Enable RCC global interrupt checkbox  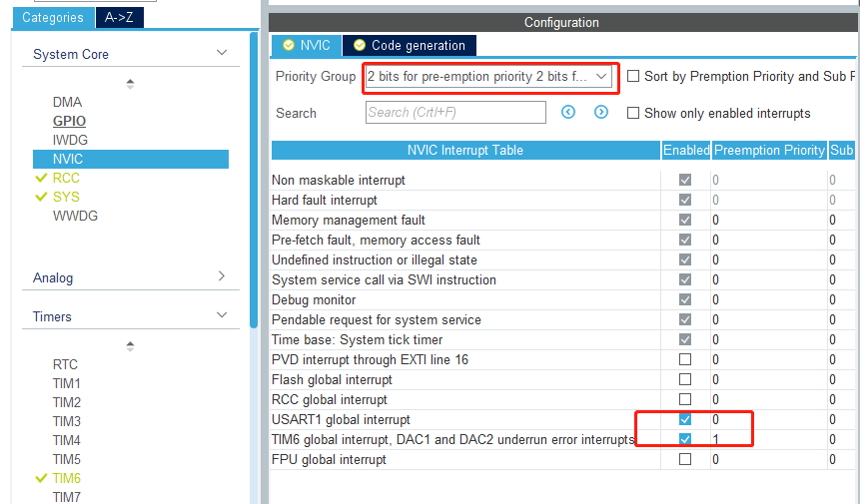coord(685,399)
